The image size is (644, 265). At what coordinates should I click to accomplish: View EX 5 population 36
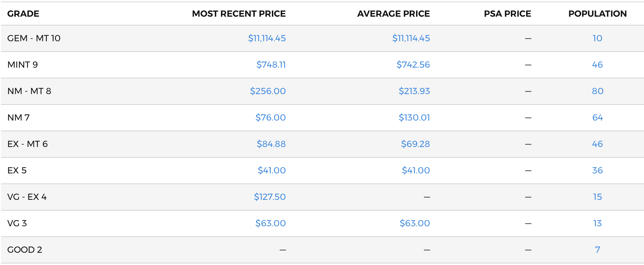pyautogui.click(x=597, y=171)
